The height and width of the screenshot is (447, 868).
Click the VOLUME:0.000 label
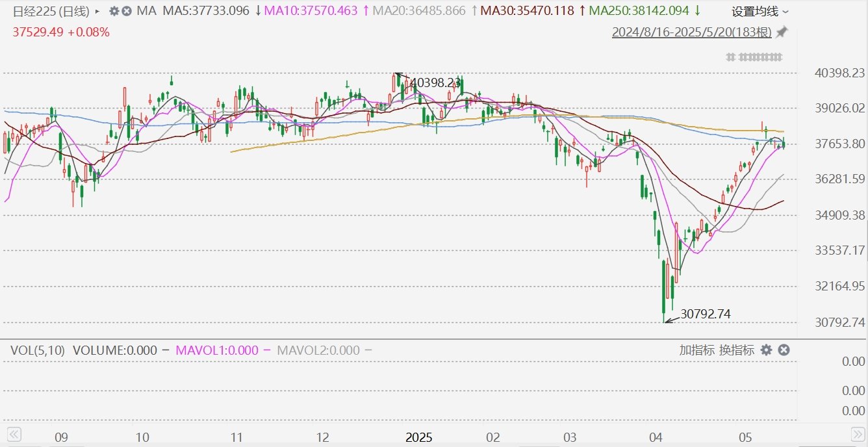[x=115, y=350]
